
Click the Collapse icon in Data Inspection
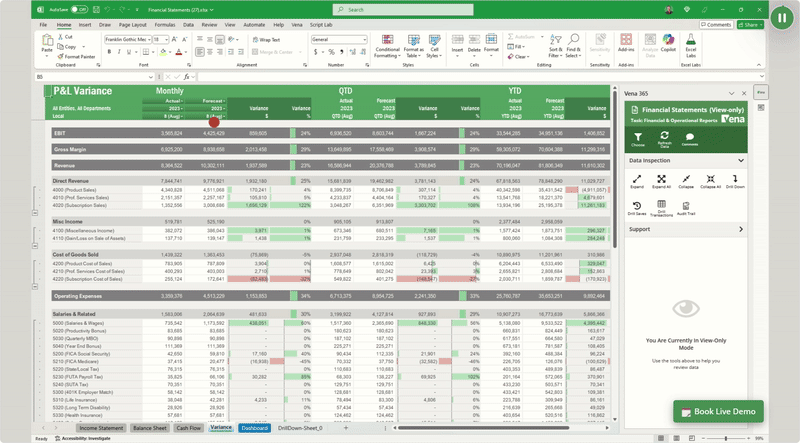pos(686,181)
